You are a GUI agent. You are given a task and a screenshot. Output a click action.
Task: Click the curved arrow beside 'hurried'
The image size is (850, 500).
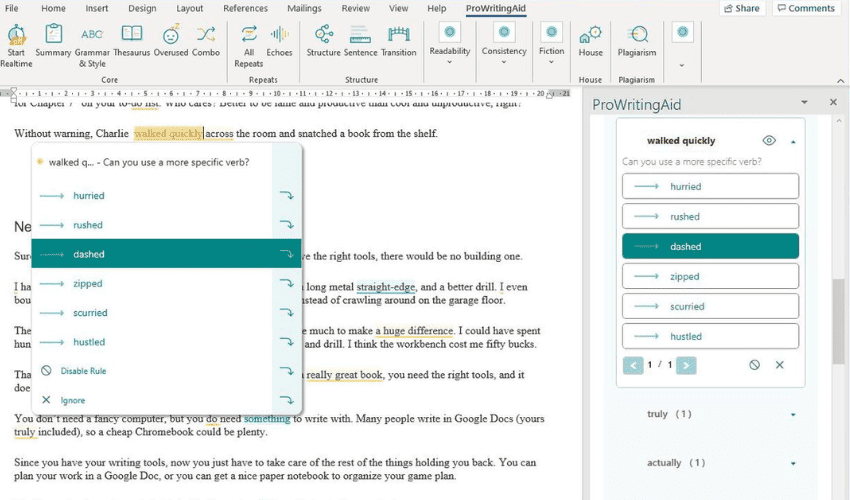pyautogui.click(x=287, y=195)
